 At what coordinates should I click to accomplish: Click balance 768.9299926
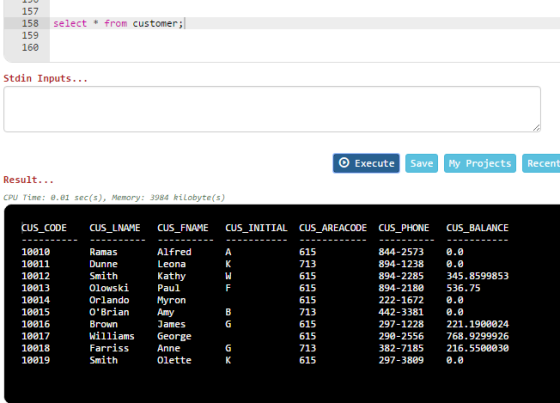478,336
